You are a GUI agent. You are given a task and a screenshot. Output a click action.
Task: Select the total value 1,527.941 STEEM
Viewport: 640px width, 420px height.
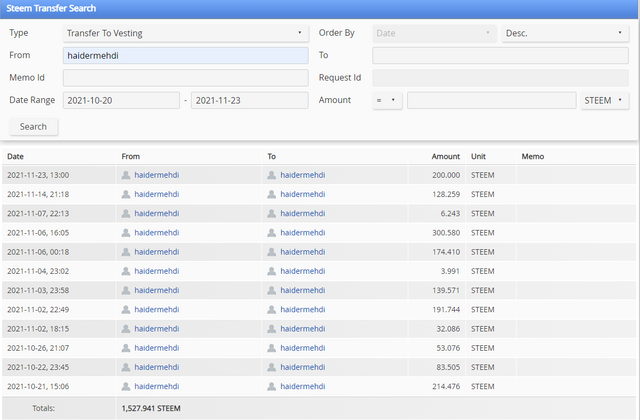pyautogui.click(x=151, y=408)
